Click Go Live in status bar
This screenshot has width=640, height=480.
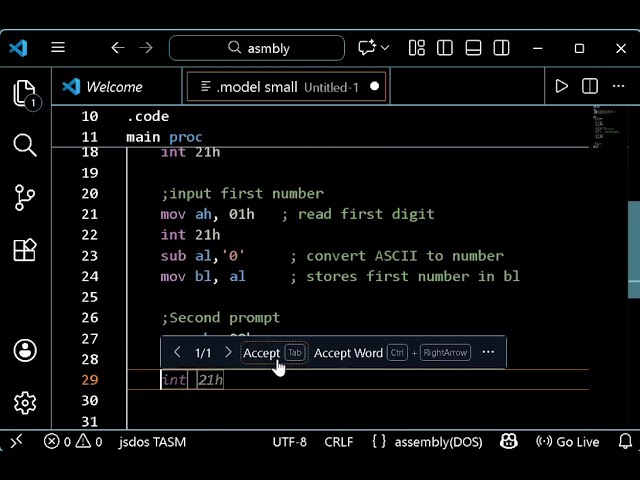[x=567, y=442]
